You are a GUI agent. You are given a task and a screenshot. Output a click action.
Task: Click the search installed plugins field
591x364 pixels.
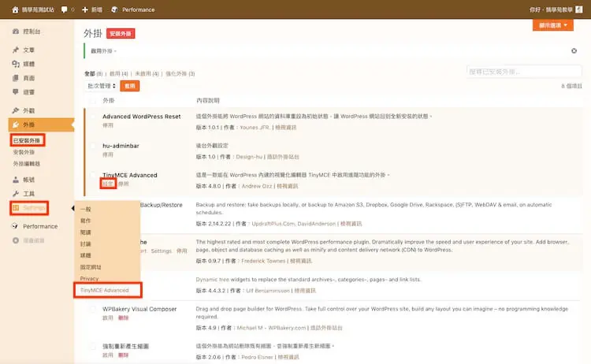coord(524,72)
